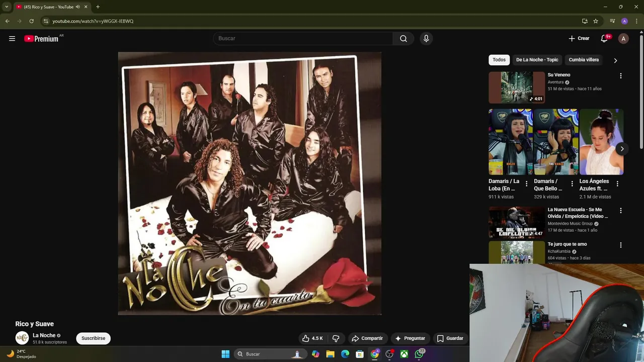Go back in browser history

click(x=7, y=21)
